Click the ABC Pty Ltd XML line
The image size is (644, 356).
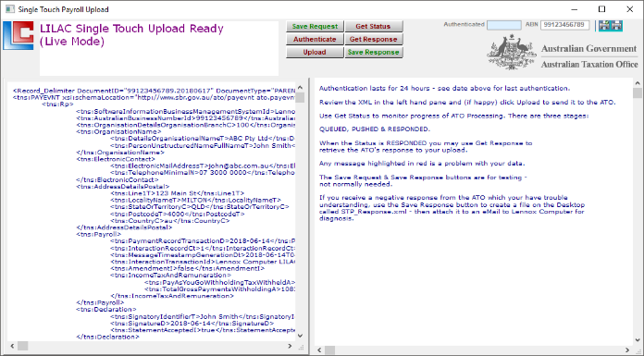coord(203,139)
